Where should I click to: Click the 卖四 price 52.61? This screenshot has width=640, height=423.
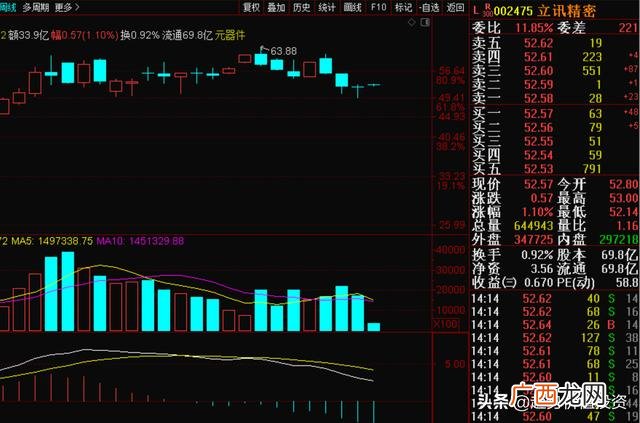[x=538, y=57]
